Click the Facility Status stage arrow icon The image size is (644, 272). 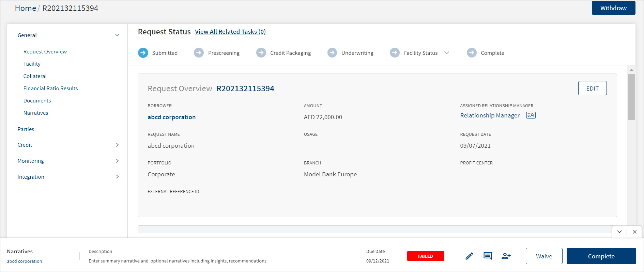pyautogui.click(x=395, y=53)
